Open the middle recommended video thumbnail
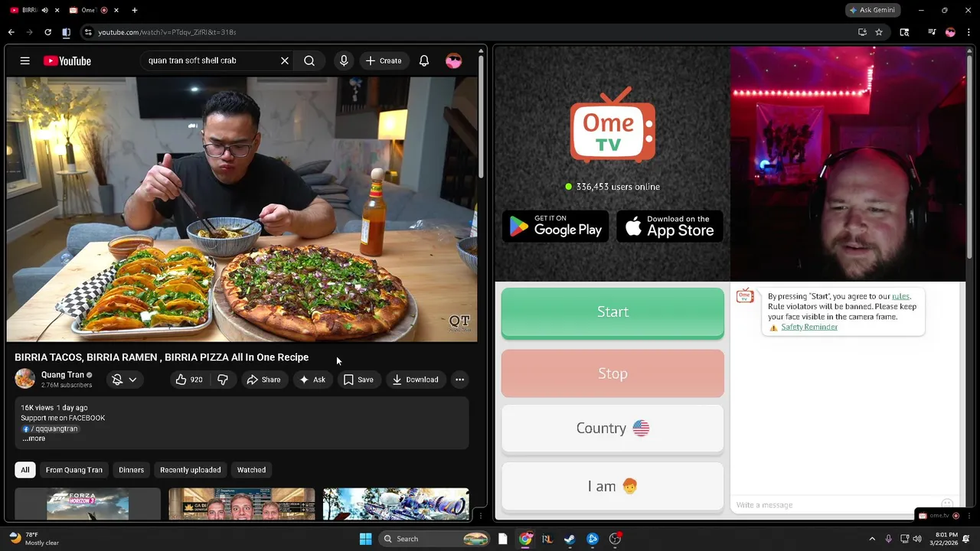This screenshot has width=980, height=551. [241, 504]
